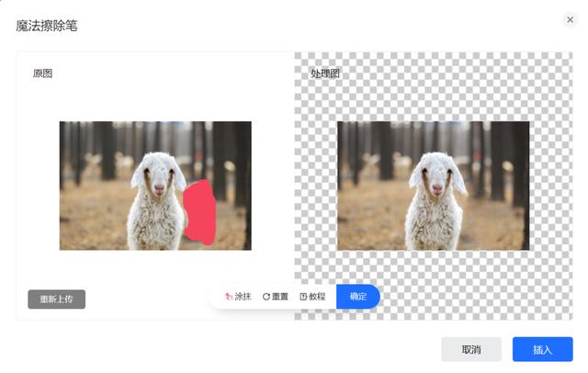This screenshot has width=588, height=373.
Task: Click the 涂抹 text label
Action: coord(243,297)
